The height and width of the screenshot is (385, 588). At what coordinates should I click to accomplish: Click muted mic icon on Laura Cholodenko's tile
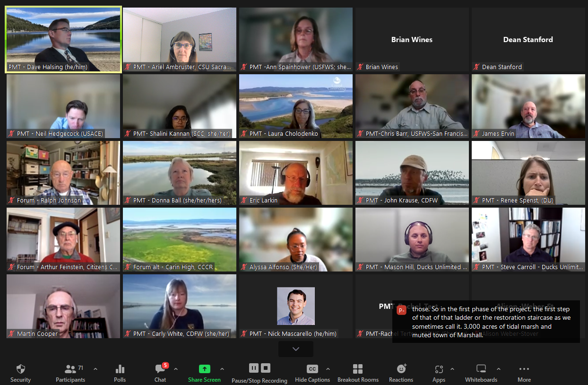pos(244,134)
